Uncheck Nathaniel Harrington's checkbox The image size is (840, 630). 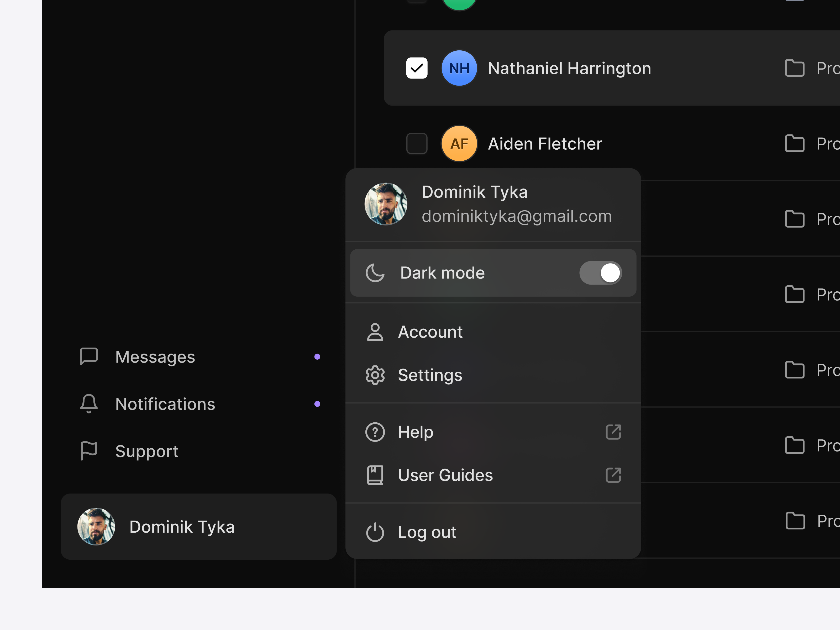point(417,68)
